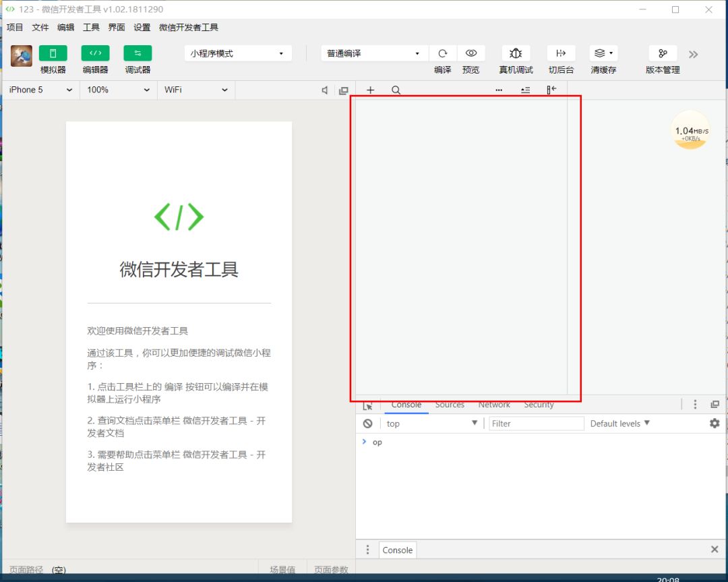
Task: Open the Default levels dropdown
Action: click(x=620, y=424)
